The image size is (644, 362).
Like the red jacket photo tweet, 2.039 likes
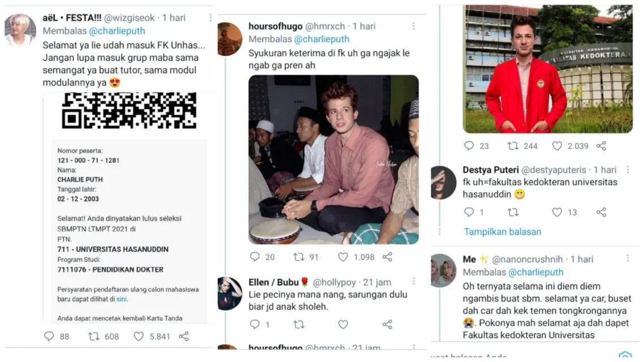tap(557, 146)
